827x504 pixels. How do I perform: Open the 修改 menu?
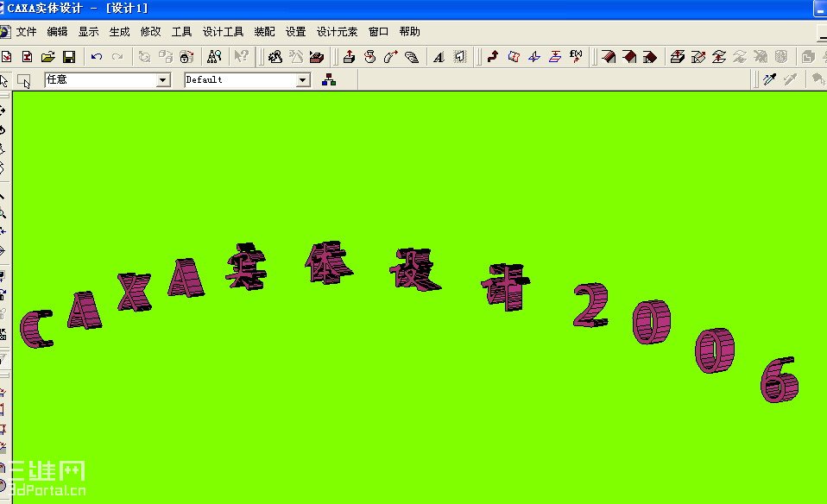(x=150, y=32)
